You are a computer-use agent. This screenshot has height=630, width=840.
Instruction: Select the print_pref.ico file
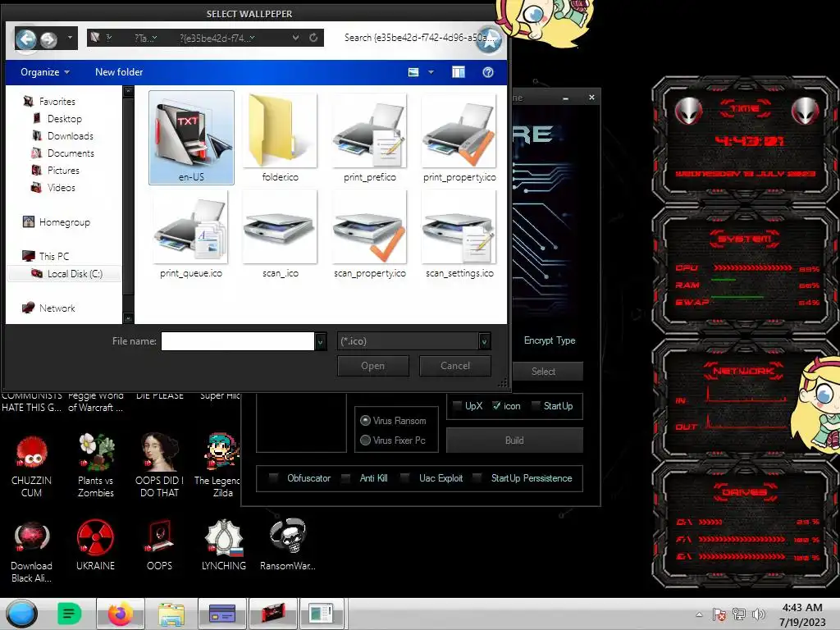[370, 138]
